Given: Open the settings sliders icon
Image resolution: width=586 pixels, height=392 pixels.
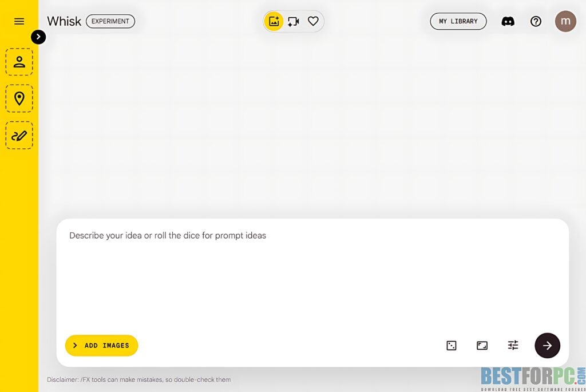Looking at the screenshot, I should (513, 345).
